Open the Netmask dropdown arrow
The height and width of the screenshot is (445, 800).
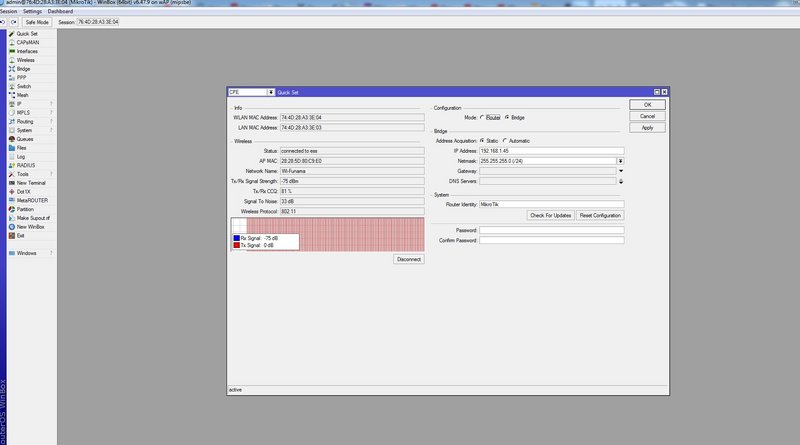620,161
